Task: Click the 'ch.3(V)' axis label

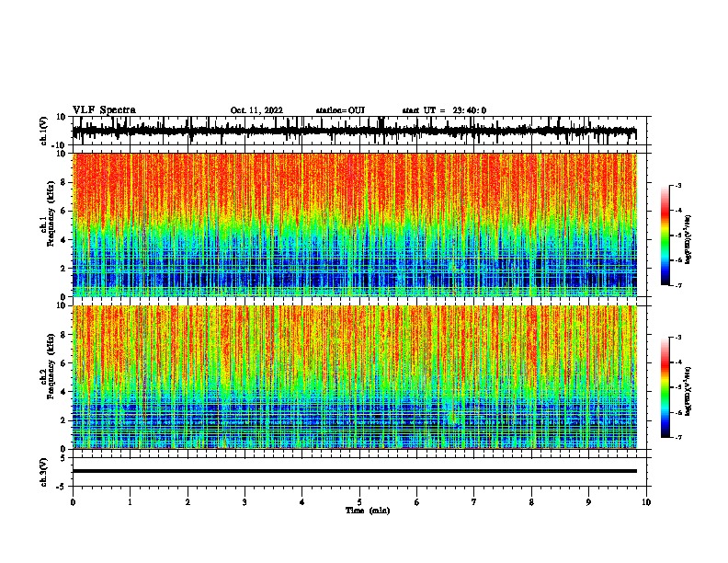Action: pos(43,472)
